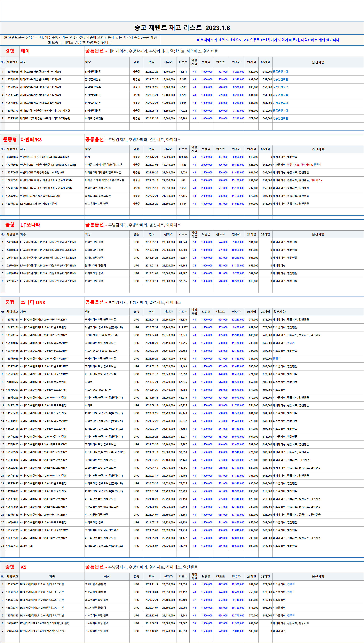
Task: Select plate number 160하2111
Action: tap(12, 320)
